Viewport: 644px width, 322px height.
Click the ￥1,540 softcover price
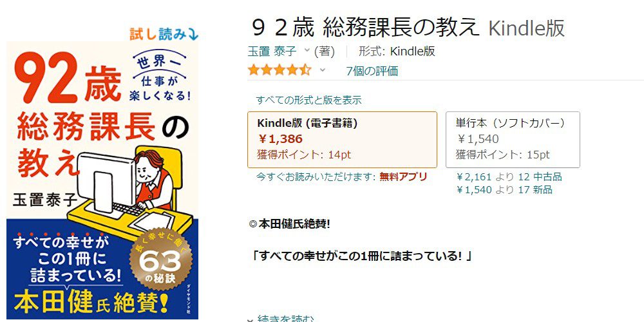click(477, 139)
